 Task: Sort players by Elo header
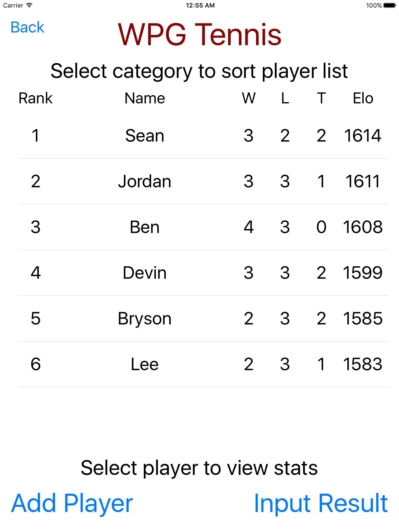363,98
